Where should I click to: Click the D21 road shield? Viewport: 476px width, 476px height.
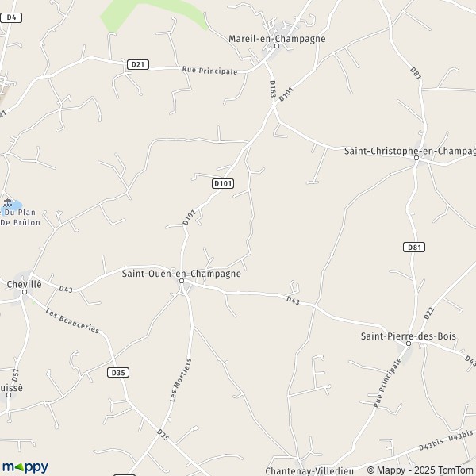pos(138,64)
